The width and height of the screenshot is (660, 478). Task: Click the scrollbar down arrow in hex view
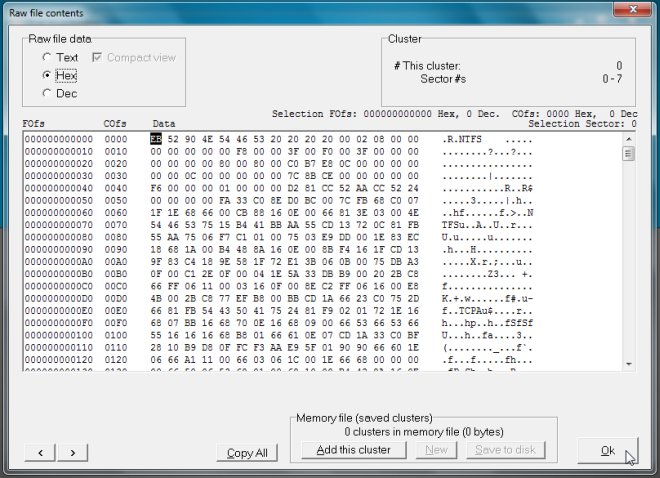click(628, 364)
